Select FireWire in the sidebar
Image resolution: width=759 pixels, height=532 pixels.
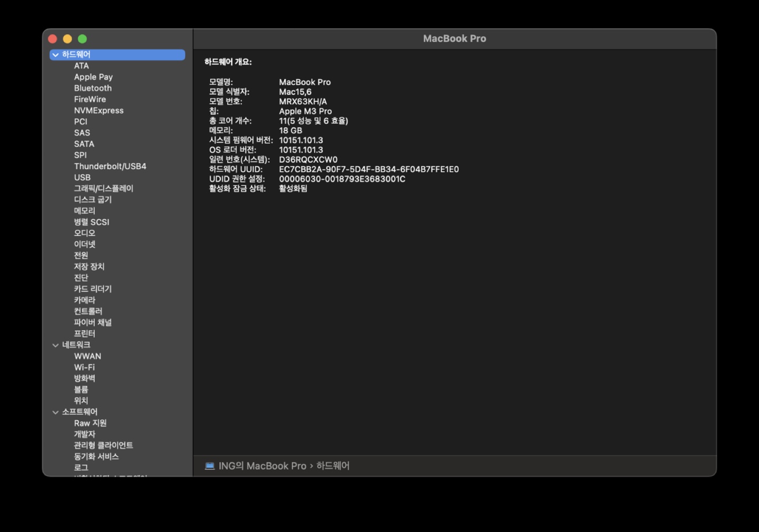[x=90, y=99]
